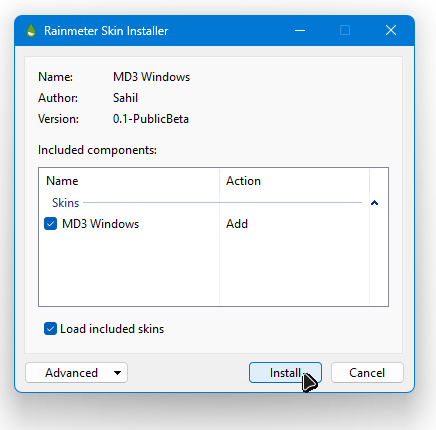Viewport: 436px width, 430px height.
Task: Click the Rainmeter droplet icon in title bar
Action: [x=31, y=31]
